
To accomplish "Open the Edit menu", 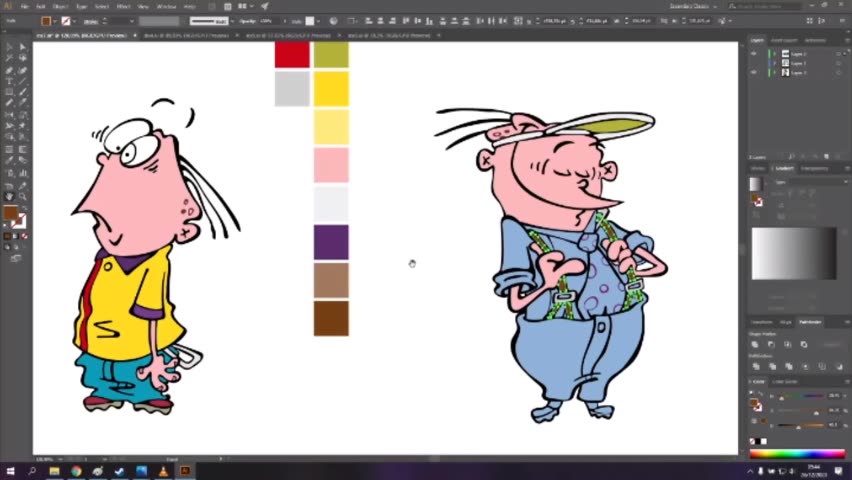I will point(41,7).
